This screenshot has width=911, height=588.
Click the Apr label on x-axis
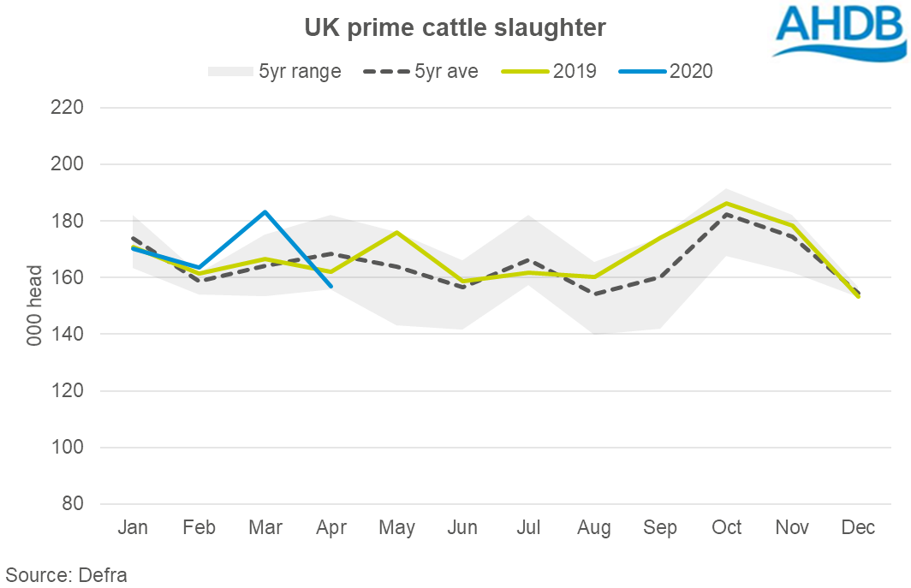pos(331,527)
